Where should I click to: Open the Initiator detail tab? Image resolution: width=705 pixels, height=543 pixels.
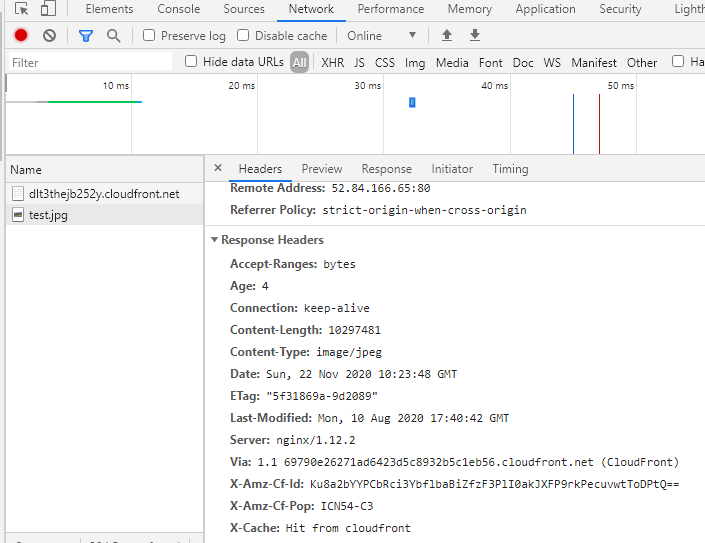[x=452, y=169]
